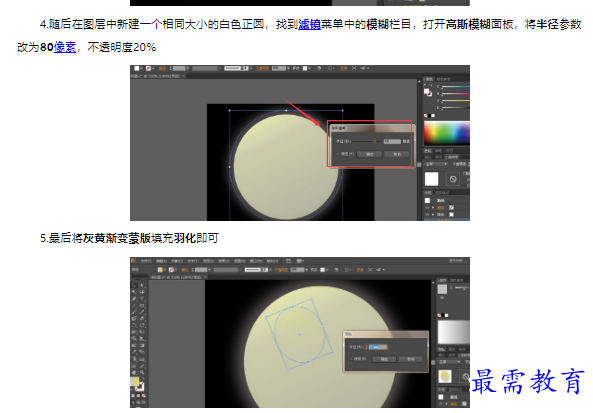The width and height of the screenshot is (593, 413).
Task: Open the 帮助 menu in step 5 screenshot
Action: [273, 261]
